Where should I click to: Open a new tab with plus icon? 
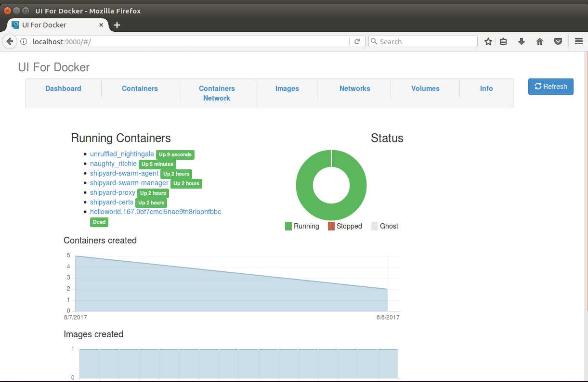(x=117, y=25)
